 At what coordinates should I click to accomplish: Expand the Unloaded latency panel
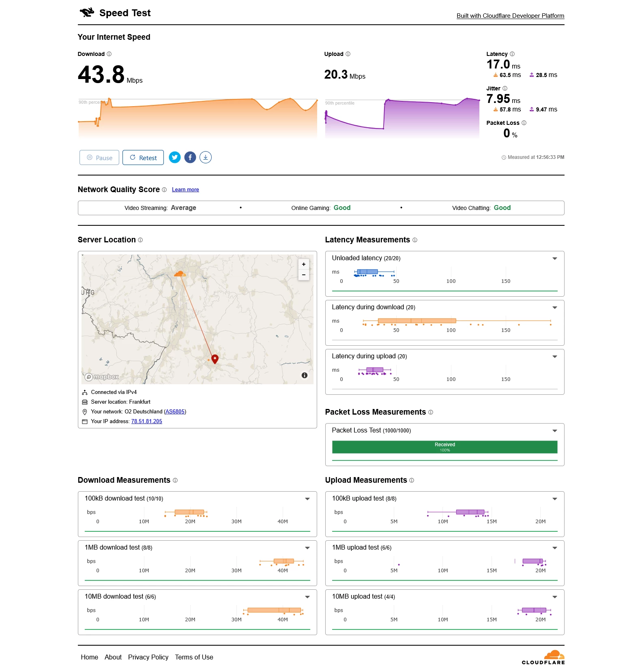[x=555, y=259]
